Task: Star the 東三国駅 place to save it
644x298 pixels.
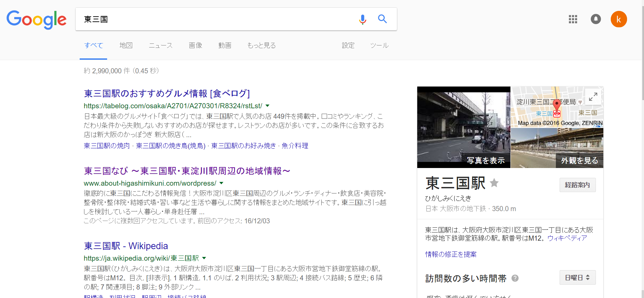Action: [x=494, y=183]
